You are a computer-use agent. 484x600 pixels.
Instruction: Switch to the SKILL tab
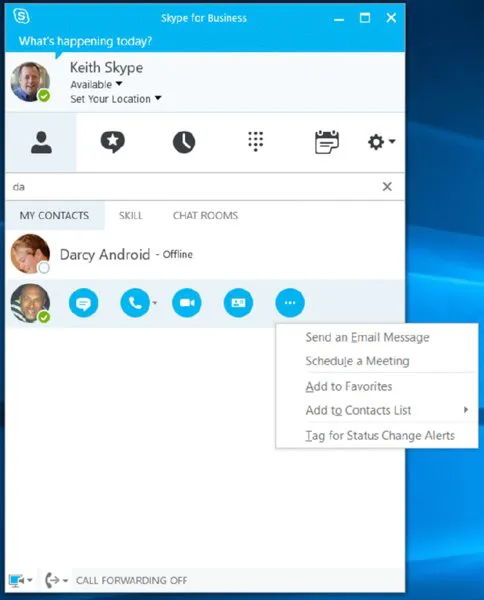130,215
